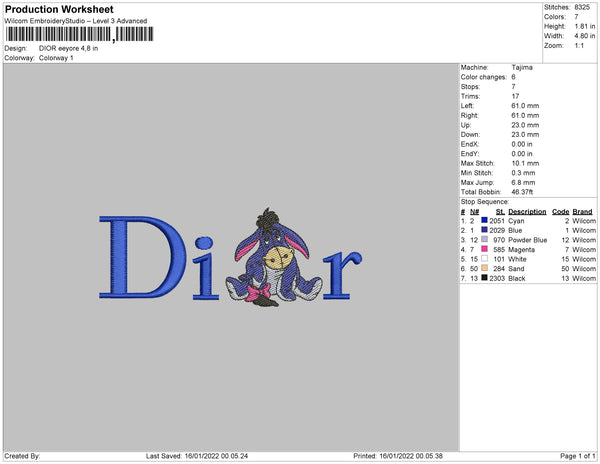Click the 'Description' column header
The image size is (600, 464).
[527, 212]
